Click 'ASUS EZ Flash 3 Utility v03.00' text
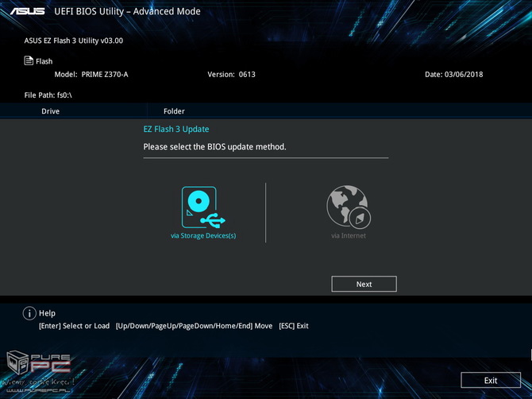Image resolution: width=532 pixels, height=399 pixels. (74, 41)
